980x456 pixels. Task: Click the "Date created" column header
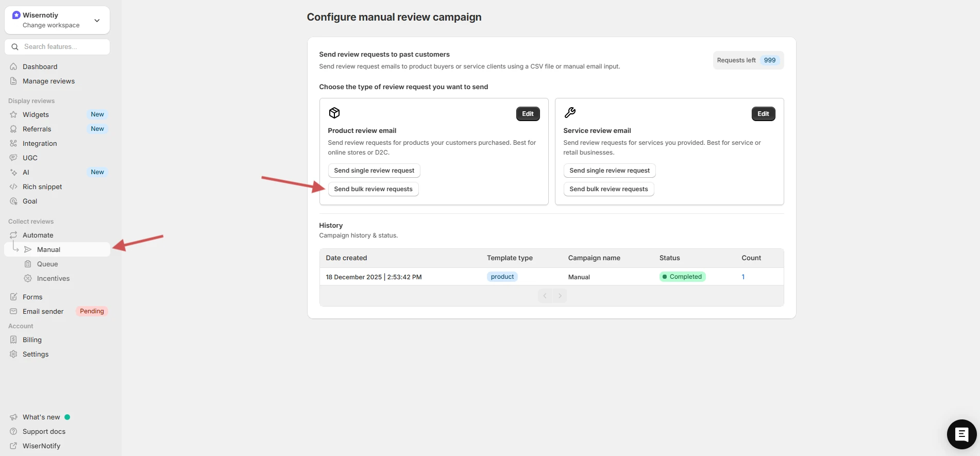click(x=346, y=258)
